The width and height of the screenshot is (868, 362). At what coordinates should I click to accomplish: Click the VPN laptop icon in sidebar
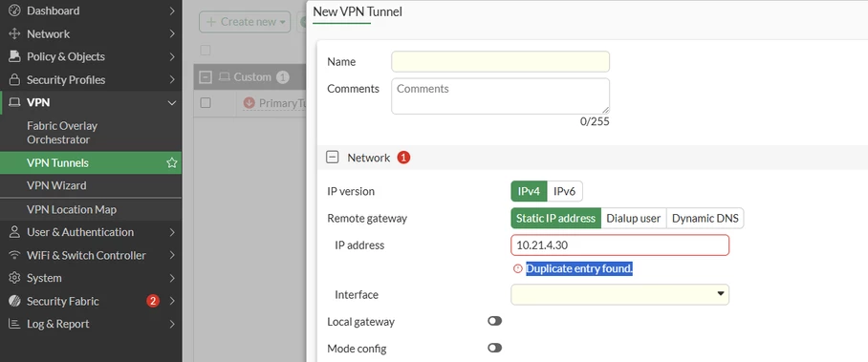click(14, 102)
